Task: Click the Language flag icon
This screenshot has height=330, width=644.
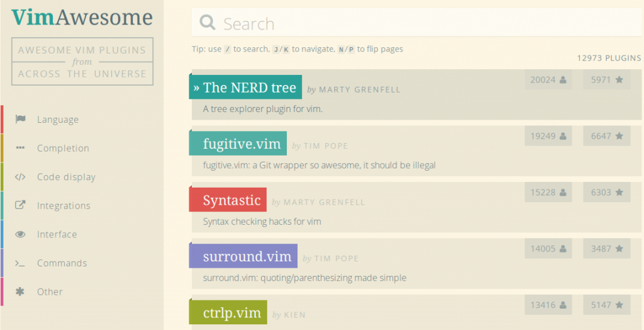Action: click(20, 119)
